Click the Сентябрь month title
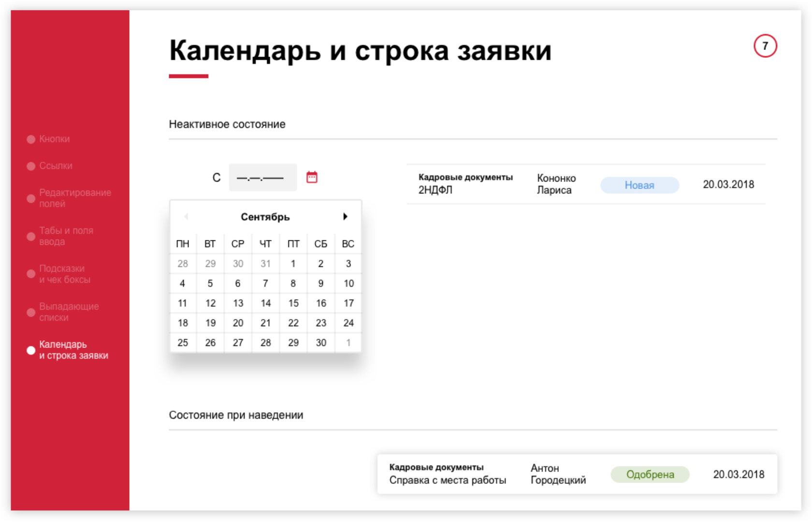 (x=265, y=217)
